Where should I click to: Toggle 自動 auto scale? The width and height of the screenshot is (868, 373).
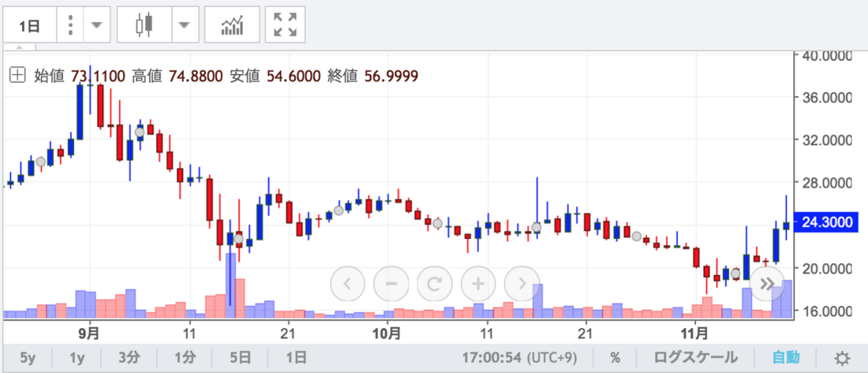coord(785,358)
